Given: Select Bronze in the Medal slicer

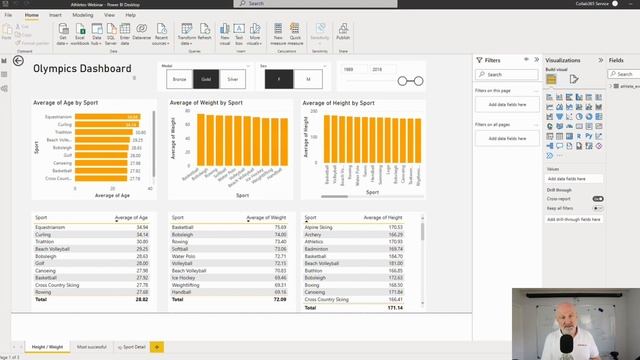Looking at the screenshot, I should [x=179, y=79].
